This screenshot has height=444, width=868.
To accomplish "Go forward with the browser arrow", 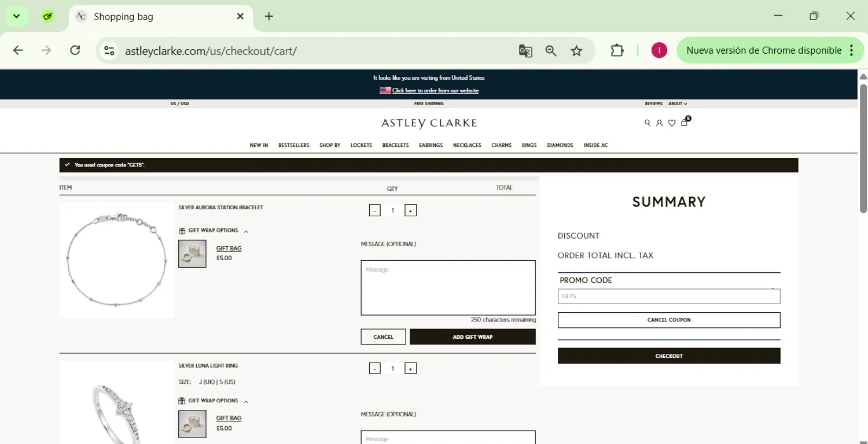I will point(46,51).
